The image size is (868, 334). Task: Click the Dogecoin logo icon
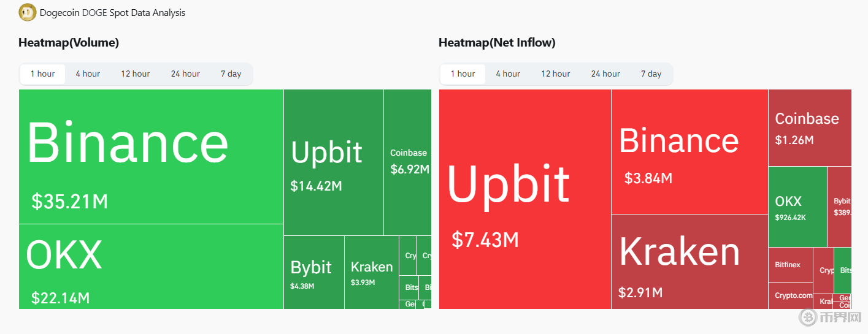point(28,12)
